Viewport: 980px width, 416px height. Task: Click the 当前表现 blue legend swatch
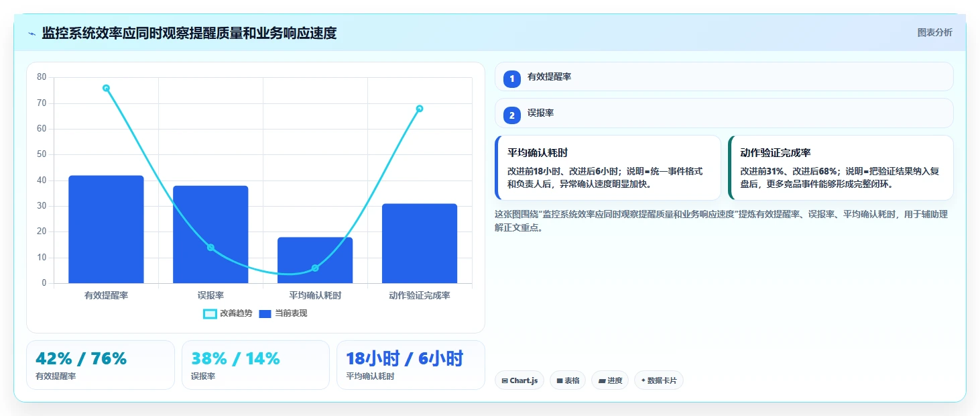click(265, 314)
